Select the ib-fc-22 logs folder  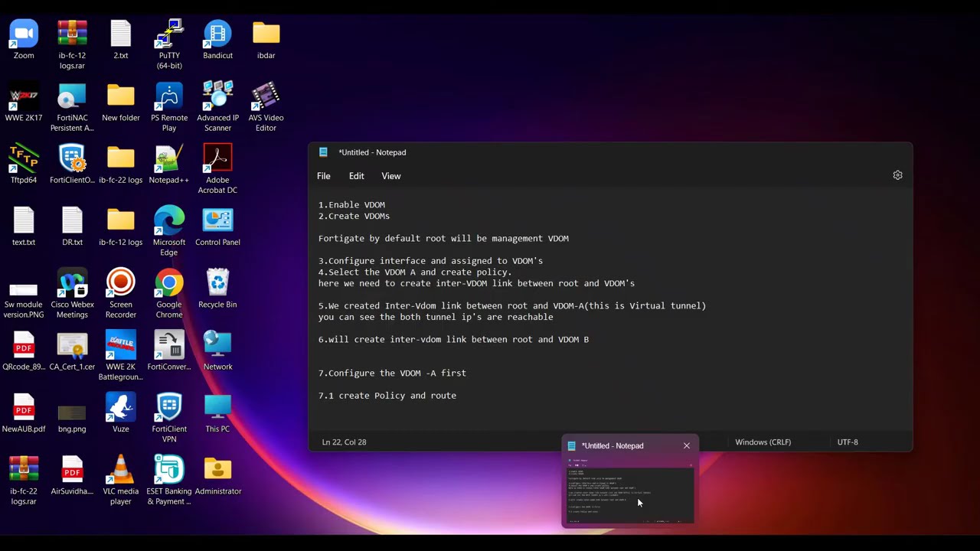[121, 165]
